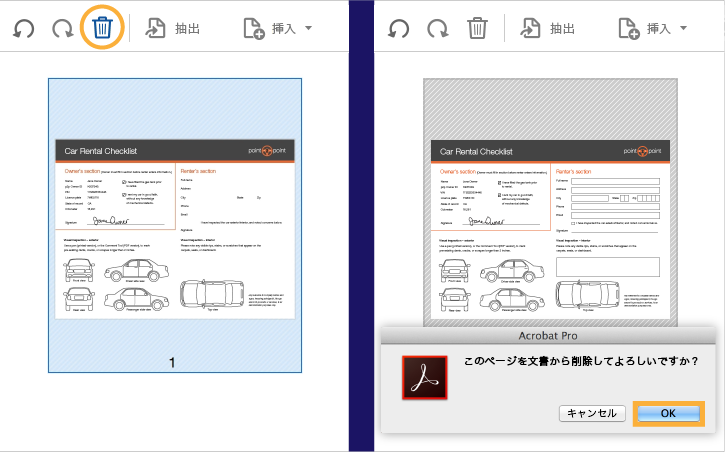Click the 抽出 extract icon in right pane
The width and height of the screenshot is (725, 452).
click(x=530, y=28)
